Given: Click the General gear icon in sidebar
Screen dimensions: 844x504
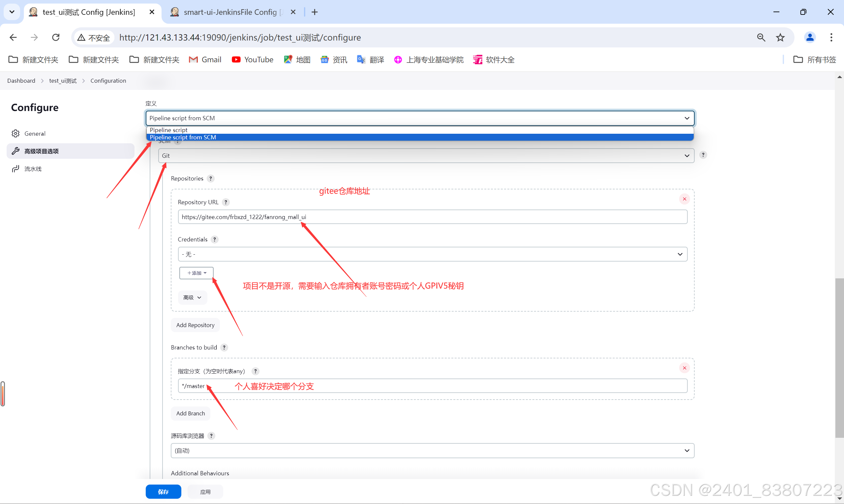Looking at the screenshot, I should click(15, 133).
